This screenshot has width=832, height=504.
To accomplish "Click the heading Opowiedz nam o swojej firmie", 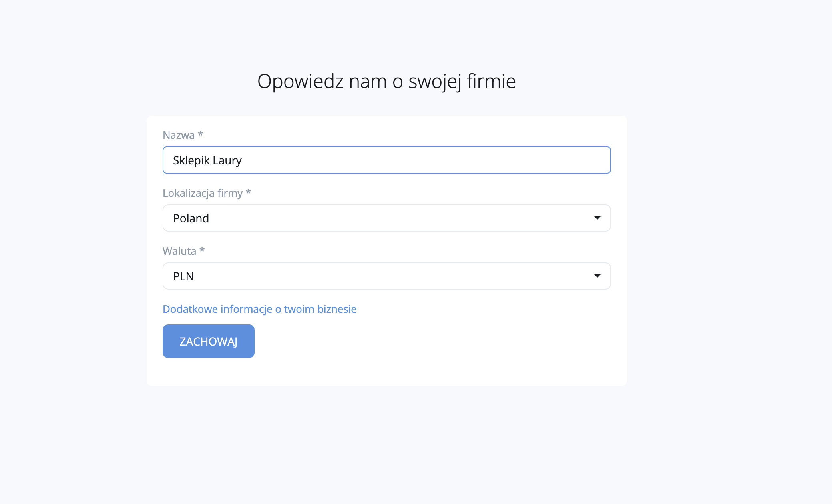I will (x=386, y=81).
